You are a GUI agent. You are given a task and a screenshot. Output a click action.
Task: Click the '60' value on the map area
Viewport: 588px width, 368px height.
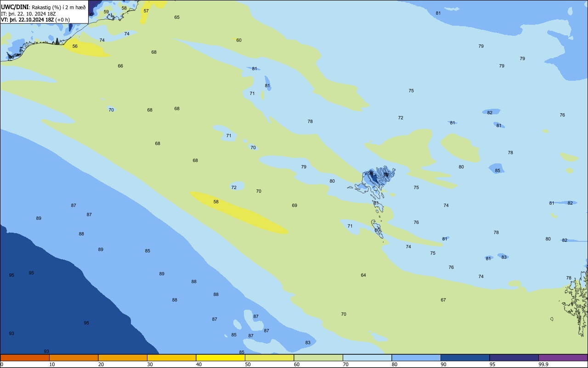(x=239, y=40)
